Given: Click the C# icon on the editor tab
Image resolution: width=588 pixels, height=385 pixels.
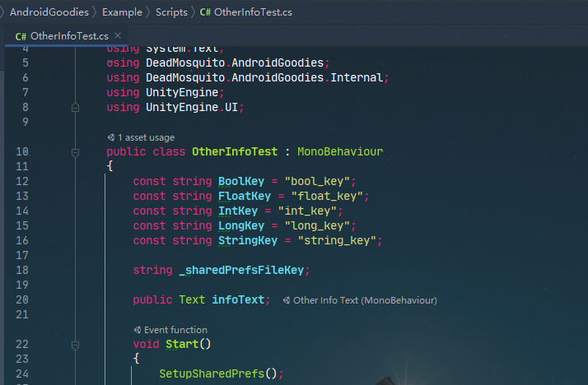Looking at the screenshot, I should [21, 36].
